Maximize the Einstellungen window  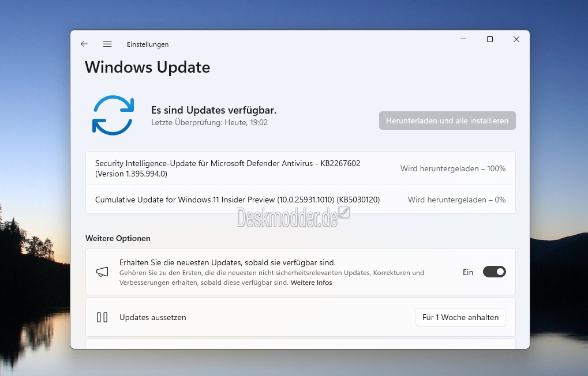click(x=490, y=39)
